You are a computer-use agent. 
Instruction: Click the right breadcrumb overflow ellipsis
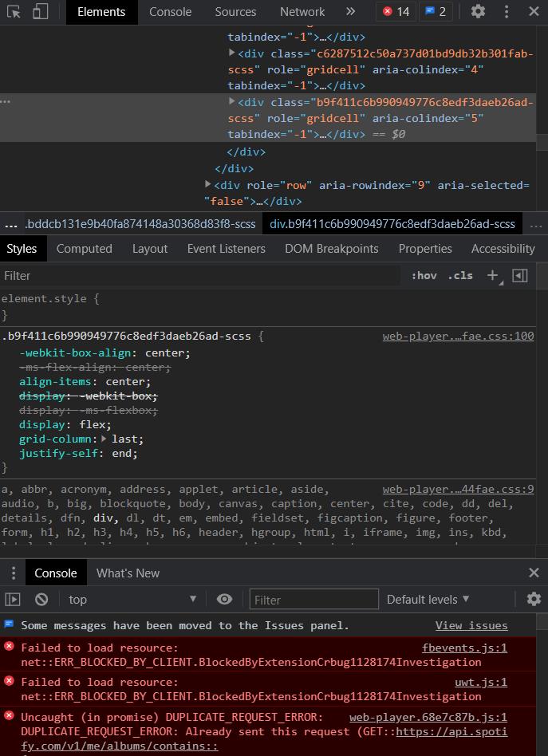(x=535, y=225)
